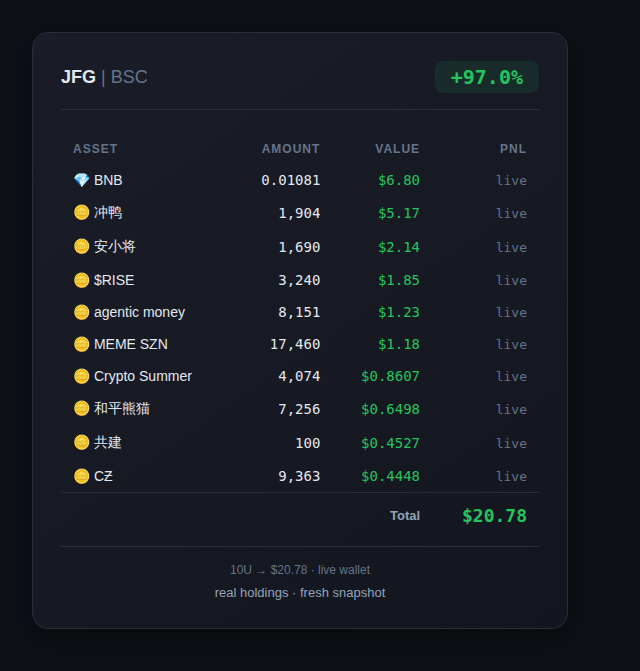Click the ASSET column header

pos(95,148)
